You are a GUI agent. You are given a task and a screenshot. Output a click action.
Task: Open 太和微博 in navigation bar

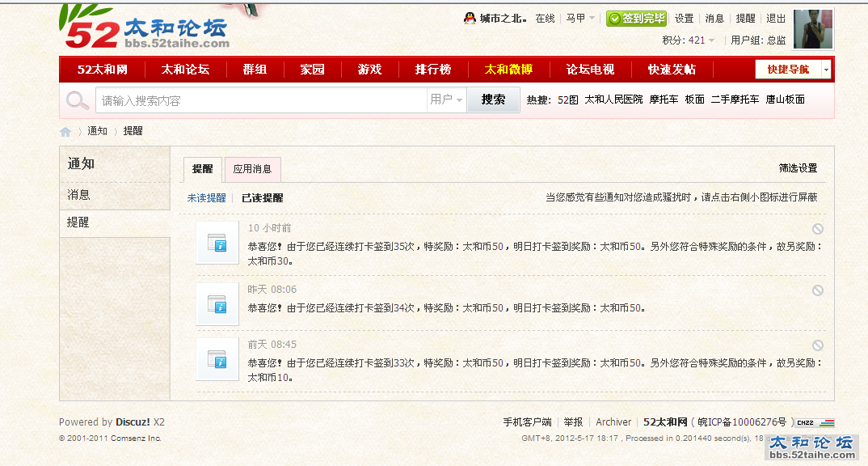[508, 70]
